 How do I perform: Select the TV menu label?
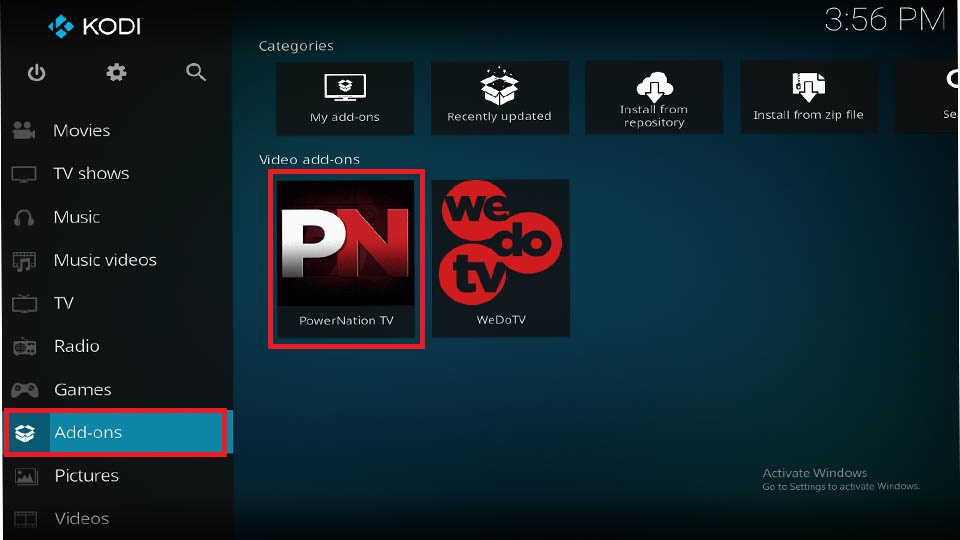click(x=64, y=303)
